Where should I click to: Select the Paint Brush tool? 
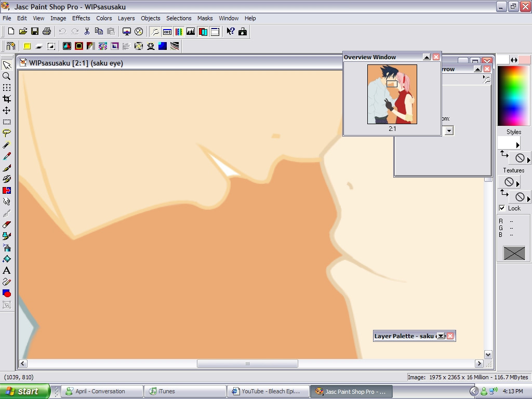pos(7,168)
